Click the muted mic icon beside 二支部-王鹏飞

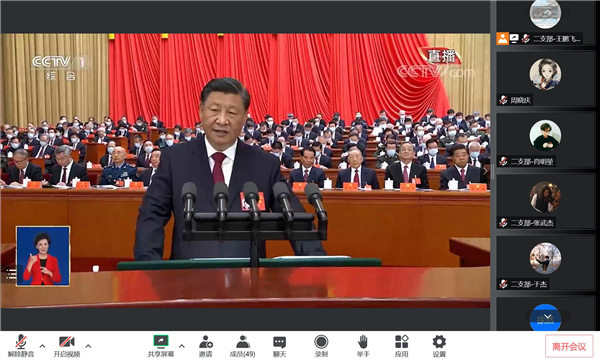526,39
